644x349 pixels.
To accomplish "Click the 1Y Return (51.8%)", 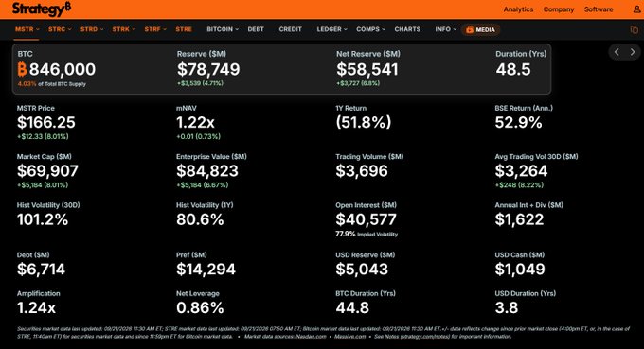I will (364, 122).
